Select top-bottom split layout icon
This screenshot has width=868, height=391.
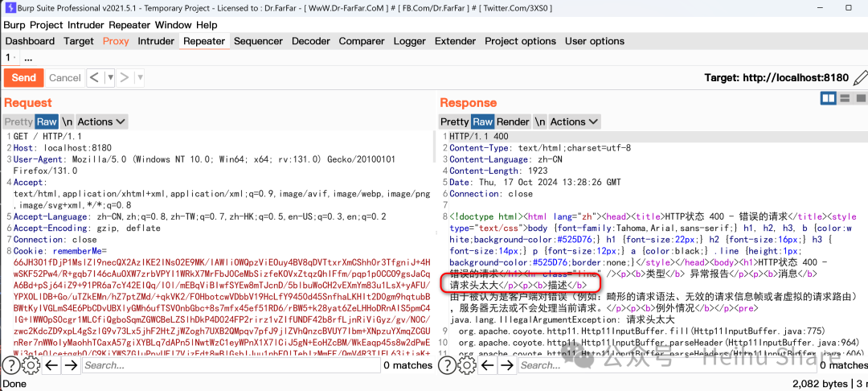point(845,98)
